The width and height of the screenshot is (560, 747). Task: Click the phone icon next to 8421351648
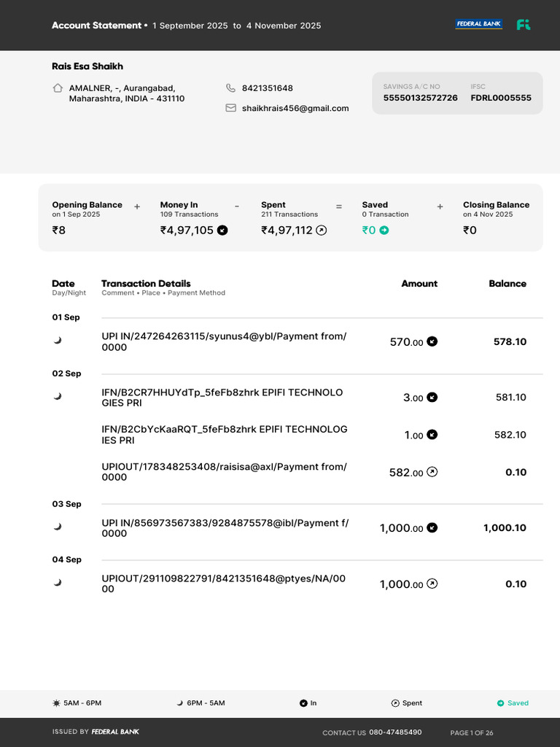click(x=230, y=88)
